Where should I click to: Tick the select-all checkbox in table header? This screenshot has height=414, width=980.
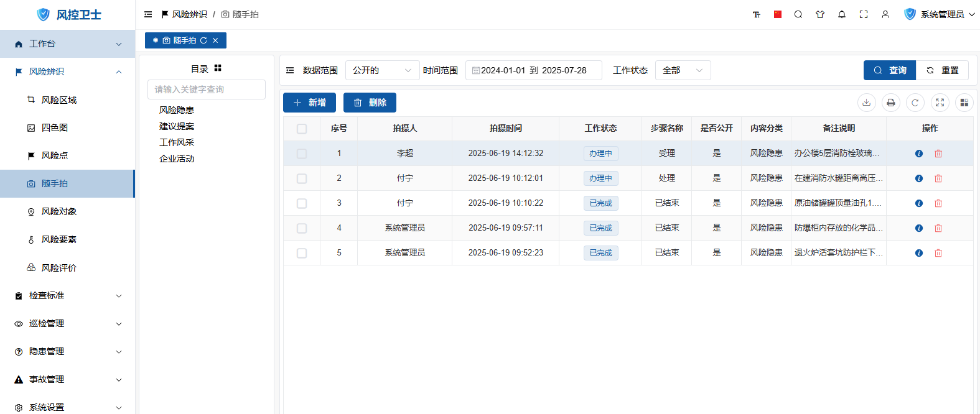click(x=302, y=129)
